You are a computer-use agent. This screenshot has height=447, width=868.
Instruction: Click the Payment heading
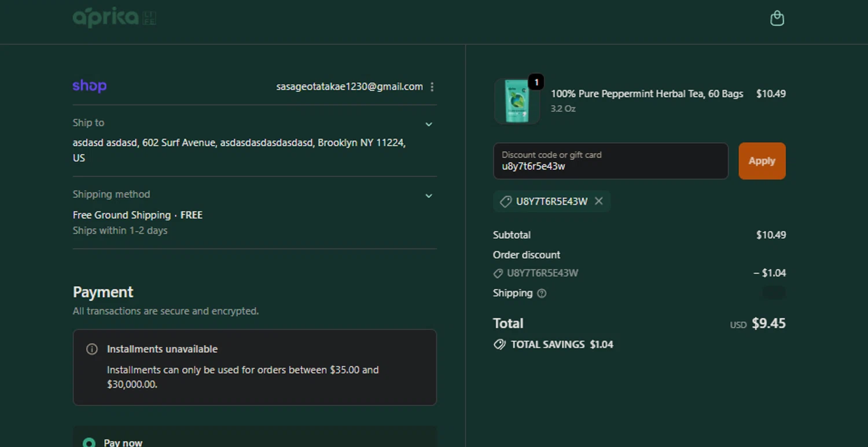click(x=103, y=292)
